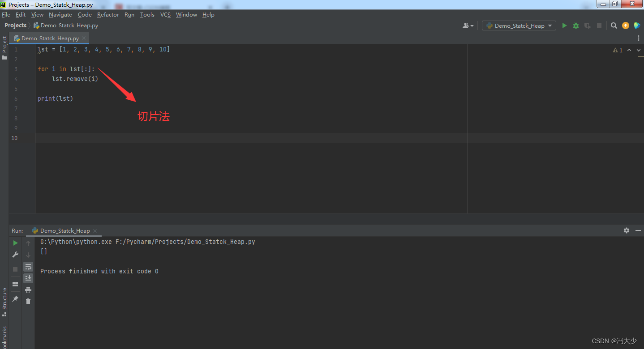Close the Demo_Statck_Heap.py editor tab
Screen dimensions: 644x349
coord(84,38)
